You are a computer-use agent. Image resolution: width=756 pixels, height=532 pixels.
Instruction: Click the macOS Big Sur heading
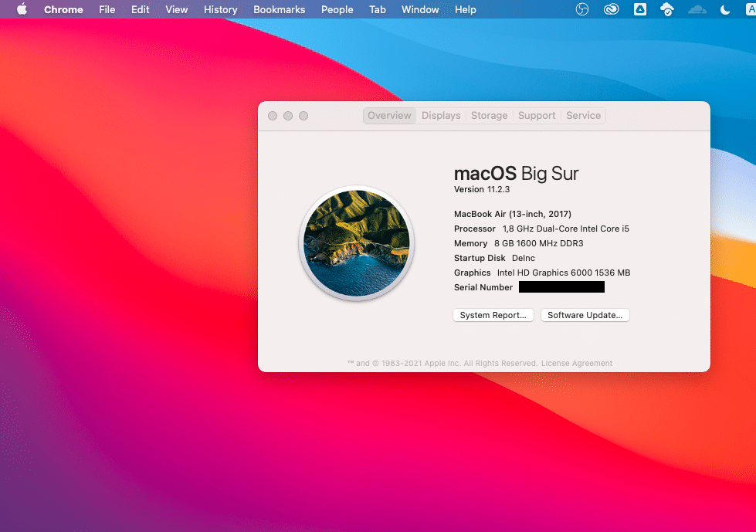click(516, 173)
